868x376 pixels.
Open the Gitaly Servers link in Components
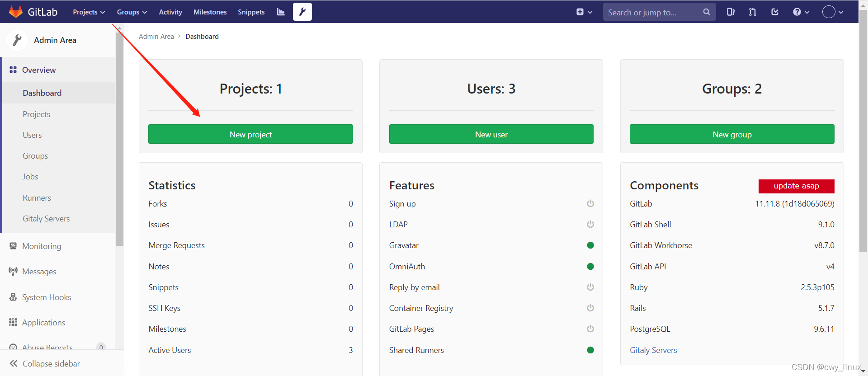coord(653,350)
